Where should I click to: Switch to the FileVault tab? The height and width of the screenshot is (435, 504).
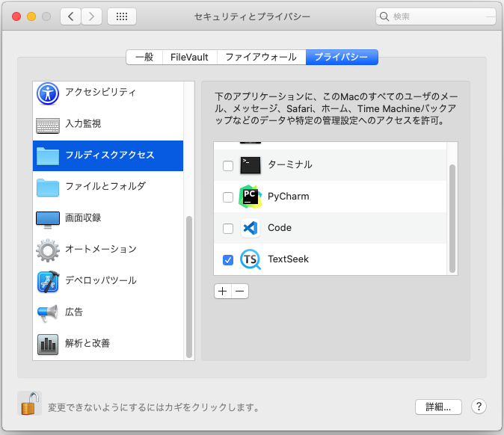coord(191,57)
